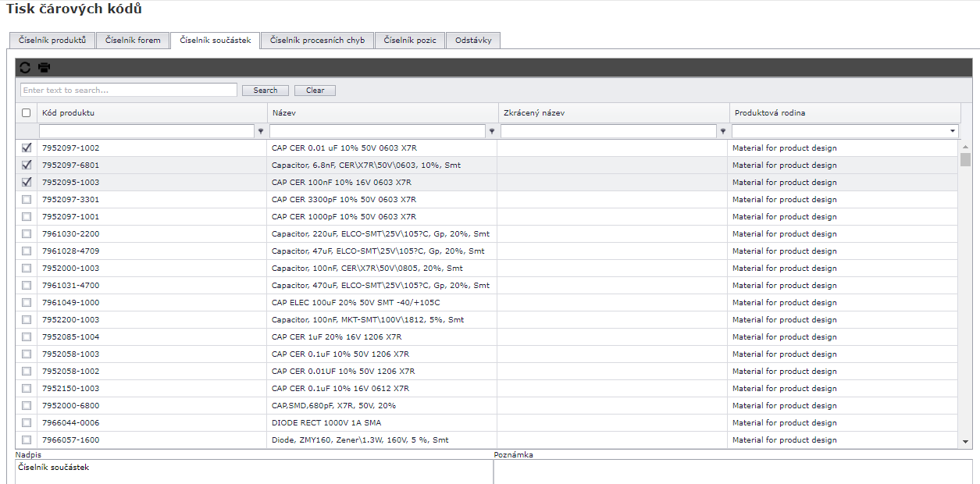
Task: Open the Odstávky tab
Action: click(x=473, y=41)
